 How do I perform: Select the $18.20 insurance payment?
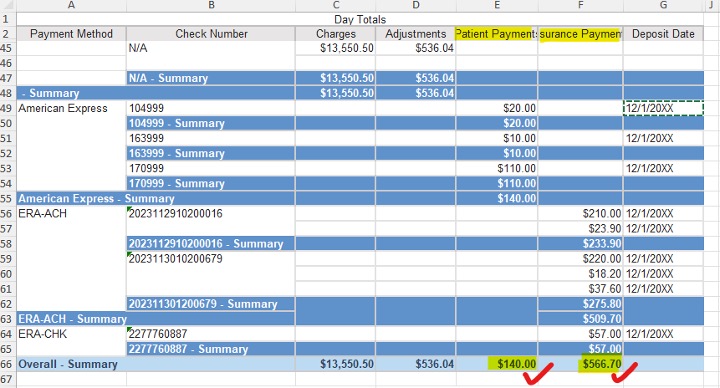[580, 274]
